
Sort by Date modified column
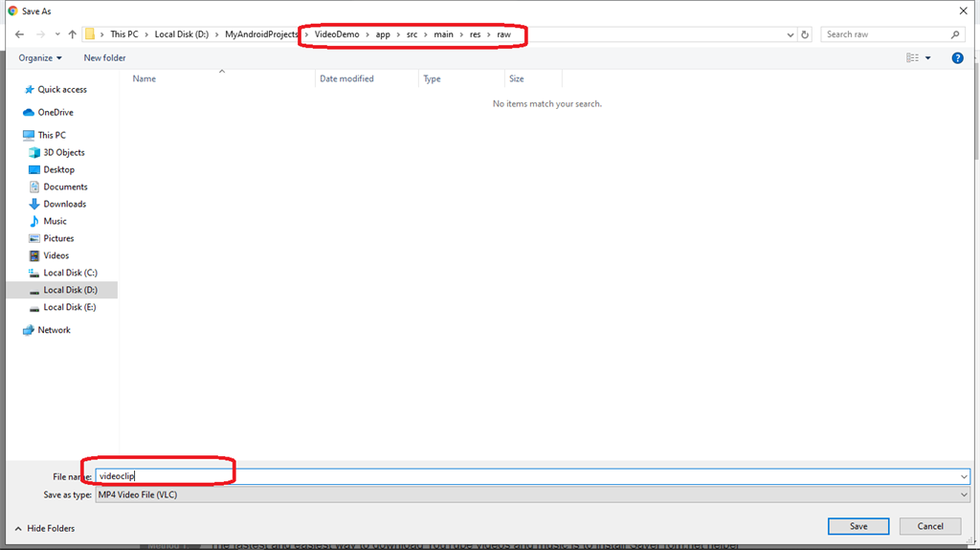point(346,78)
